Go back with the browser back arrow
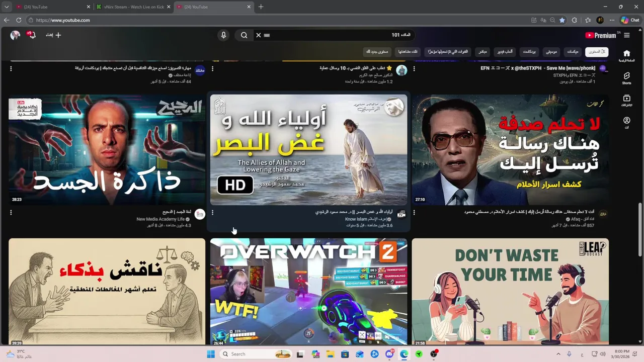Screen dimensions: 644x362 [7, 20]
